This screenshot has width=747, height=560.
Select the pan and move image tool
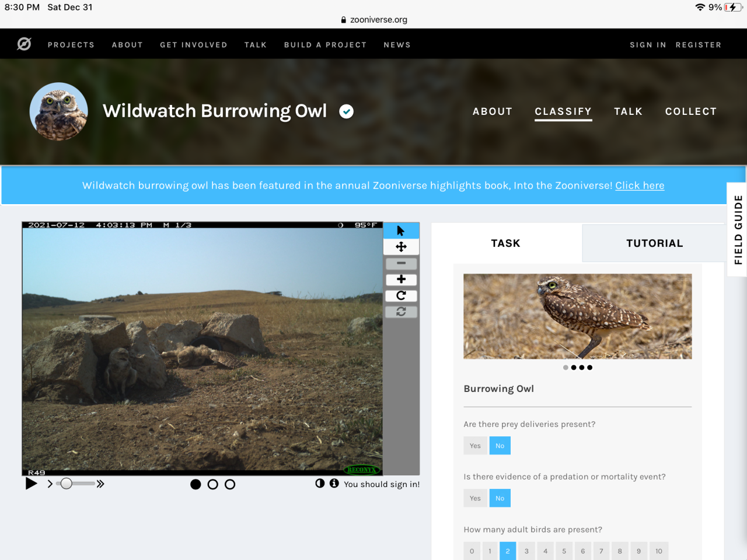click(x=401, y=247)
